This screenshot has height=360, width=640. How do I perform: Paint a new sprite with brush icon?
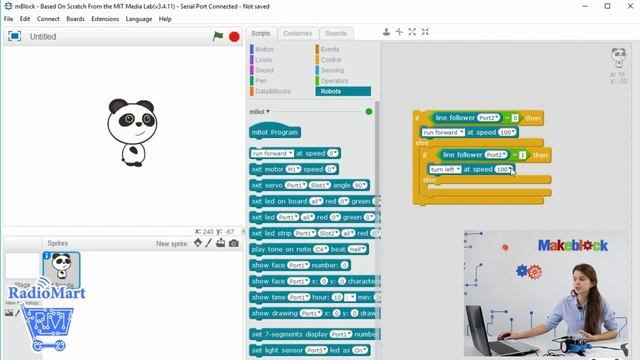[209, 243]
